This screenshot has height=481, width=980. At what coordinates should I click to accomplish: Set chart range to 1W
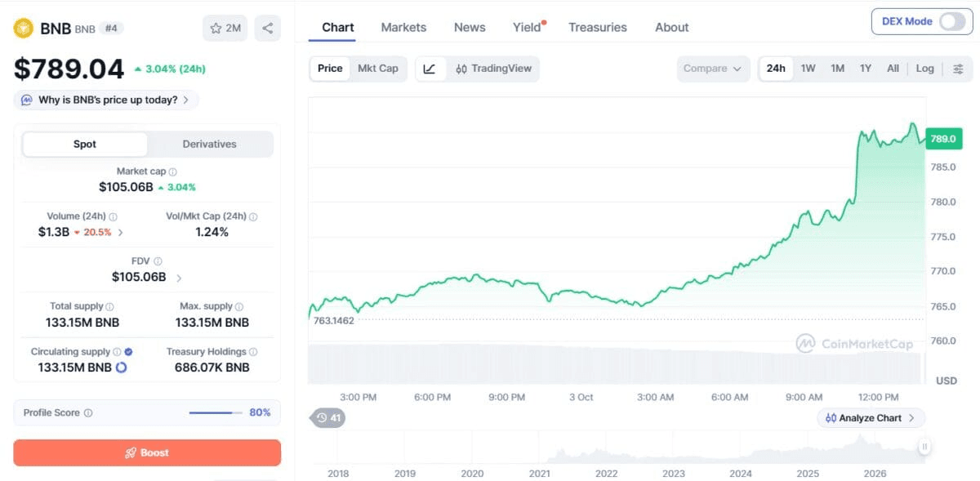click(808, 69)
